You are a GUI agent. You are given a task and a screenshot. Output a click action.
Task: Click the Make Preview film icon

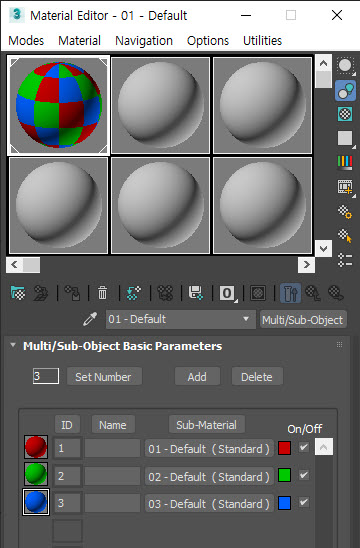point(345,187)
